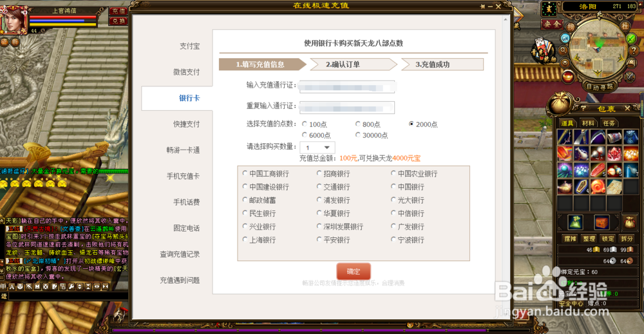Open the 社 community icon beside minimap

point(625,26)
